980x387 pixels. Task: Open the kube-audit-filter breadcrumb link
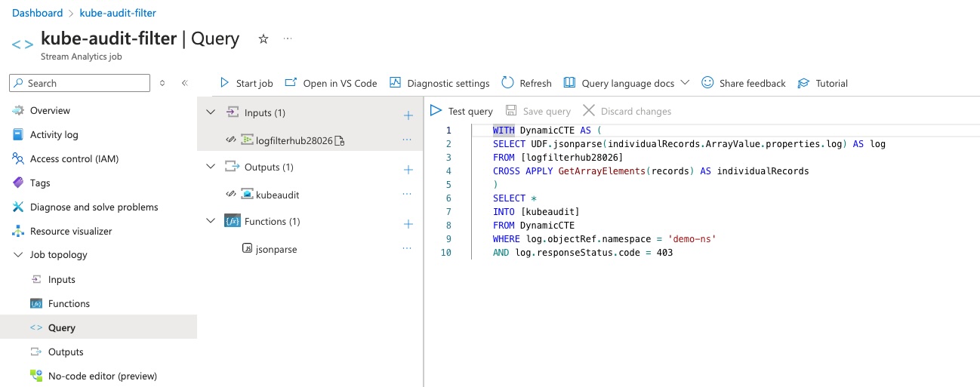pos(118,13)
